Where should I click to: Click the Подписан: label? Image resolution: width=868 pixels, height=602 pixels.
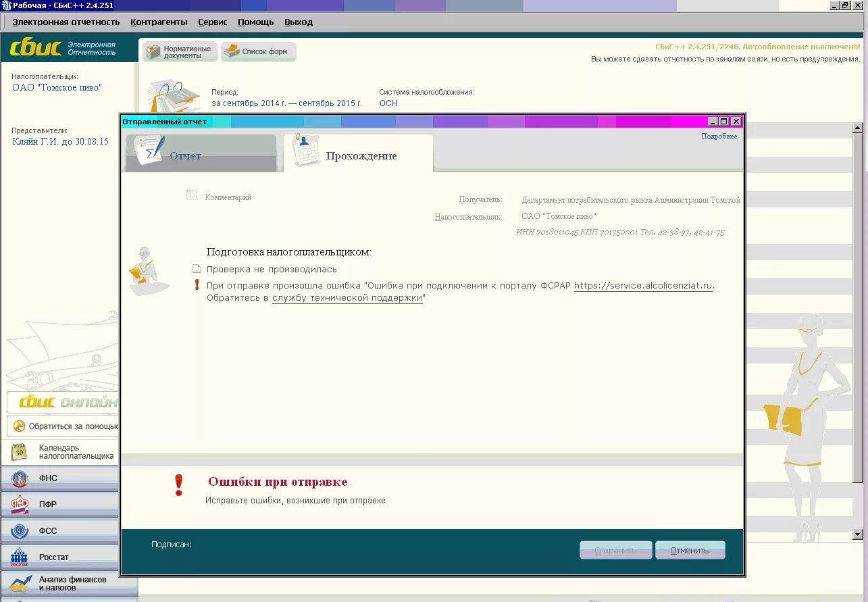coord(172,544)
